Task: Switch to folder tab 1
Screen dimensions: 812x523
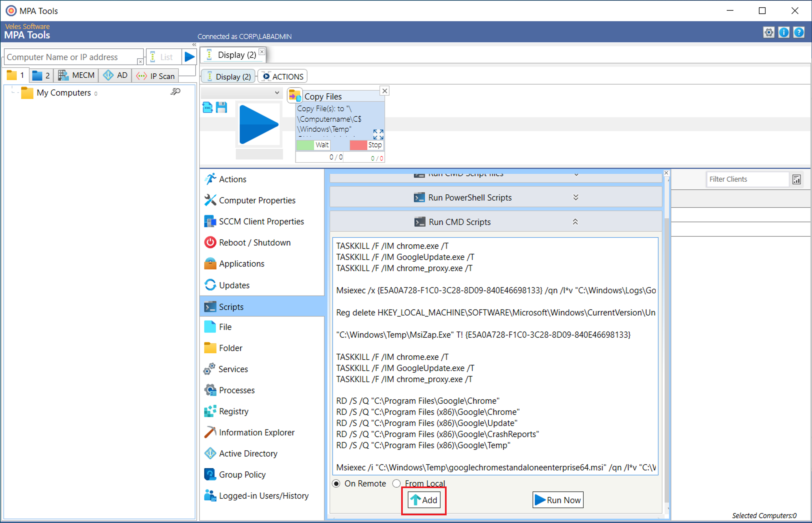Action: (16, 75)
